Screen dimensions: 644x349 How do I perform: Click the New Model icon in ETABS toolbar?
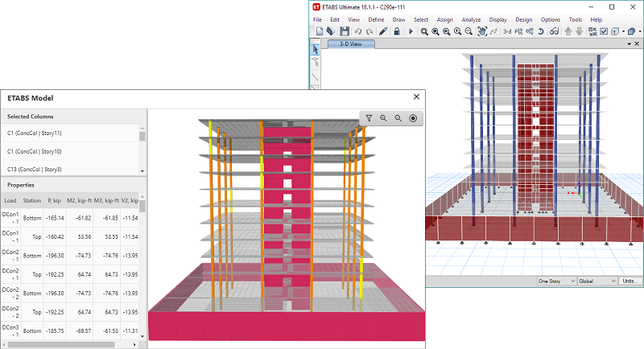tap(320, 31)
